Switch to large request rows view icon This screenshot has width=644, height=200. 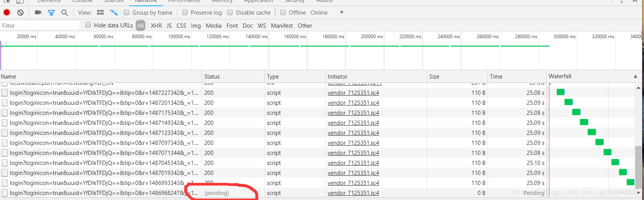(101, 12)
